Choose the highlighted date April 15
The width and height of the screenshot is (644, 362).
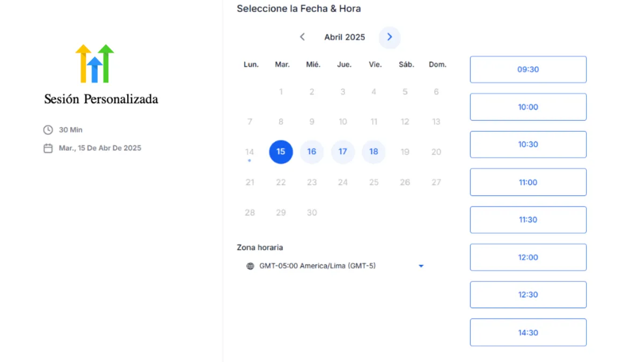click(x=281, y=152)
